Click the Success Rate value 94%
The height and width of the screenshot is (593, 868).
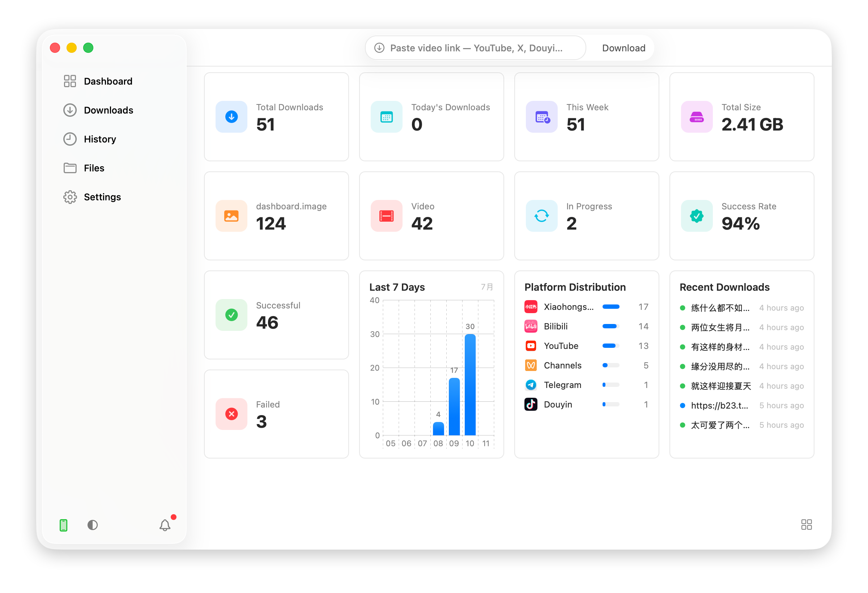tap(740, 224)
